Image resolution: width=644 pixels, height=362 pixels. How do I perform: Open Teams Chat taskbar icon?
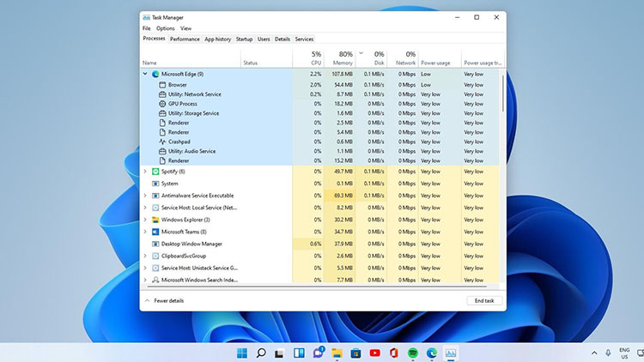pos(319,353)
